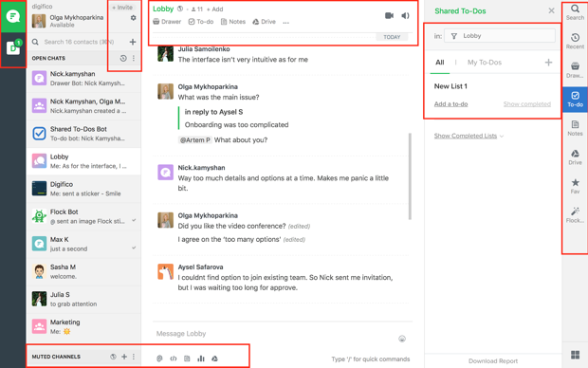Image resolution: width=588 pixels, height=368 pixels.
Task: Select To-do in right sidebar
Action: [x=575, y=100]
